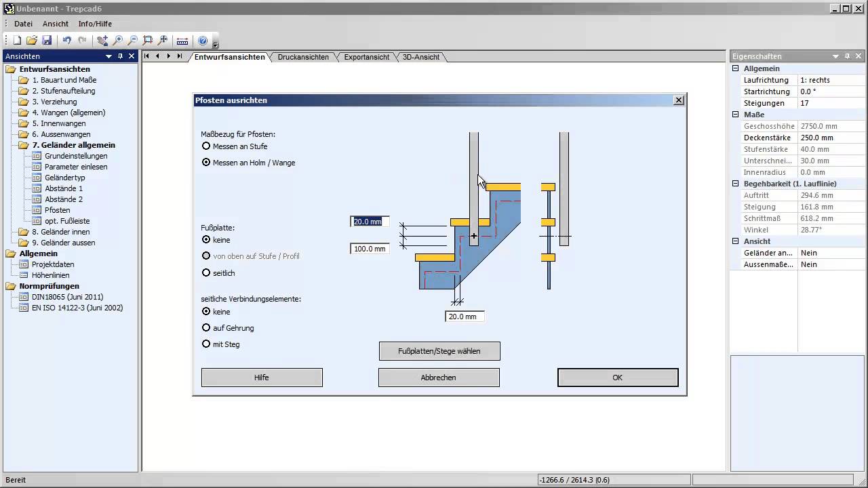Create a new file from the toolbar

point(18,41)
